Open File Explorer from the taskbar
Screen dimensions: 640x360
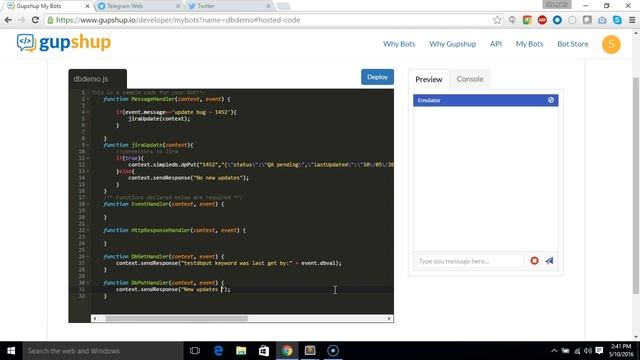pos(241,351)
